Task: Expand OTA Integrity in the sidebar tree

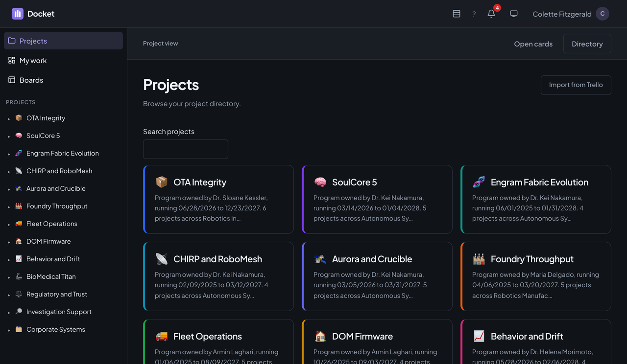Action: coord(9,119)
